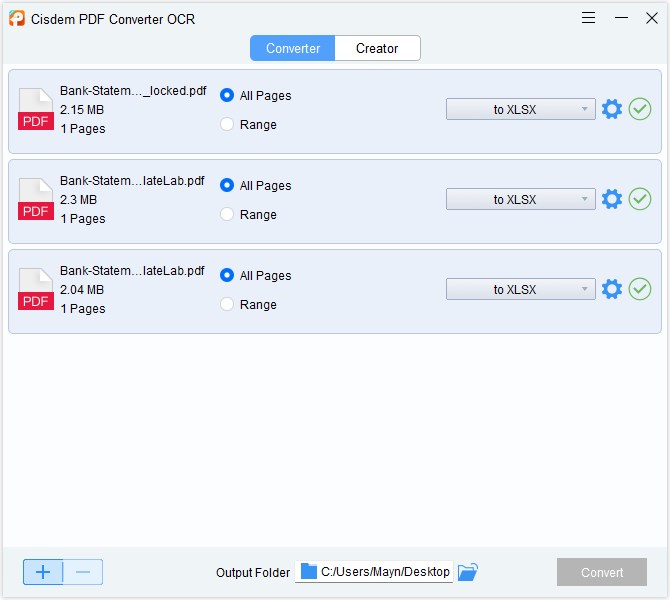The image size is (670, 600).
Task: Open 'to XLSX' dropdown for the 2.04 MB file
Action: 520,290
